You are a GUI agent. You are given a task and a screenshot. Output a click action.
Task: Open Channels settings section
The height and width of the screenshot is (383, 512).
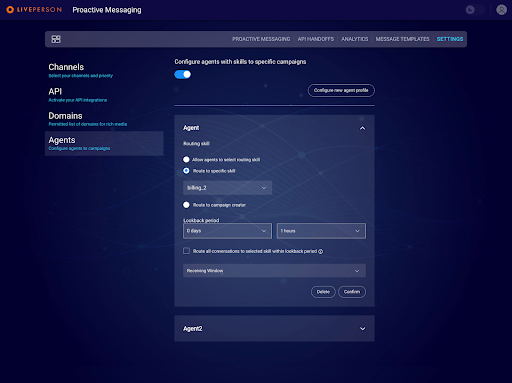click(x=104, y=71)
